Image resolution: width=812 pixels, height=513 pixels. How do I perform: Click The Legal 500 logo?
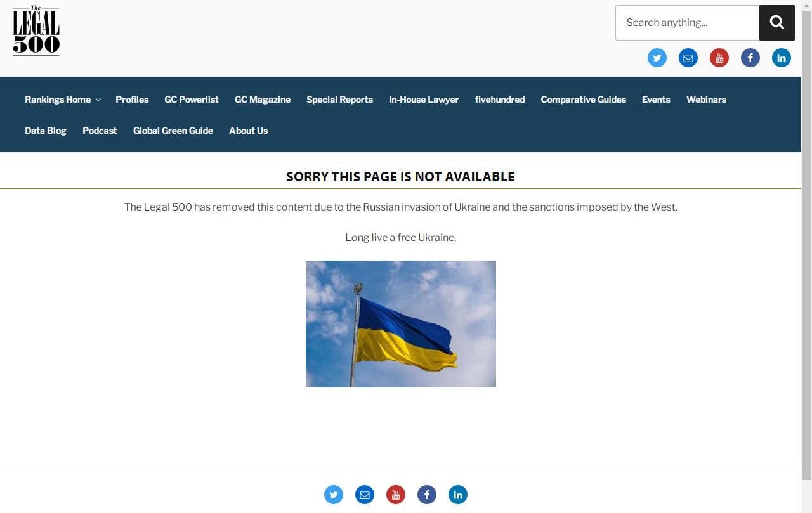pos(36,30)
